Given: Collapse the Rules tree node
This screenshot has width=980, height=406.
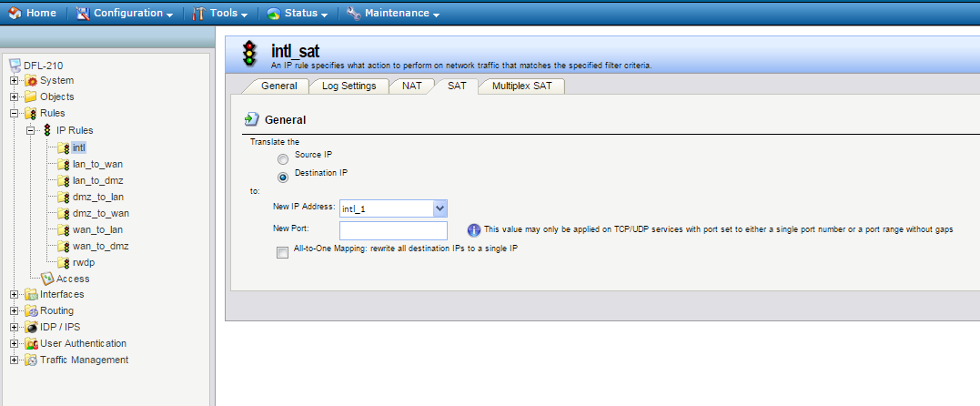Looking at the screenshot, I should click(x=15, y=113).
